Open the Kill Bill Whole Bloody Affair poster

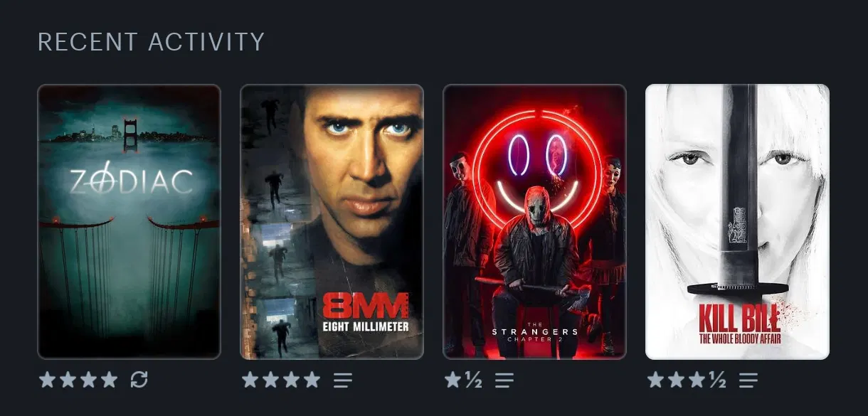click(x=737, y=222)
